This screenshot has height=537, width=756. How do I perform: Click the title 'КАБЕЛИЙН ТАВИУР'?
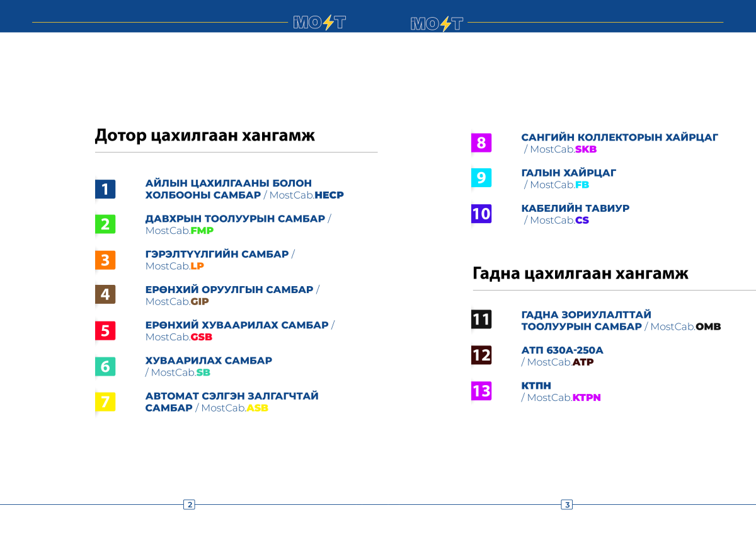coord(575,208)
